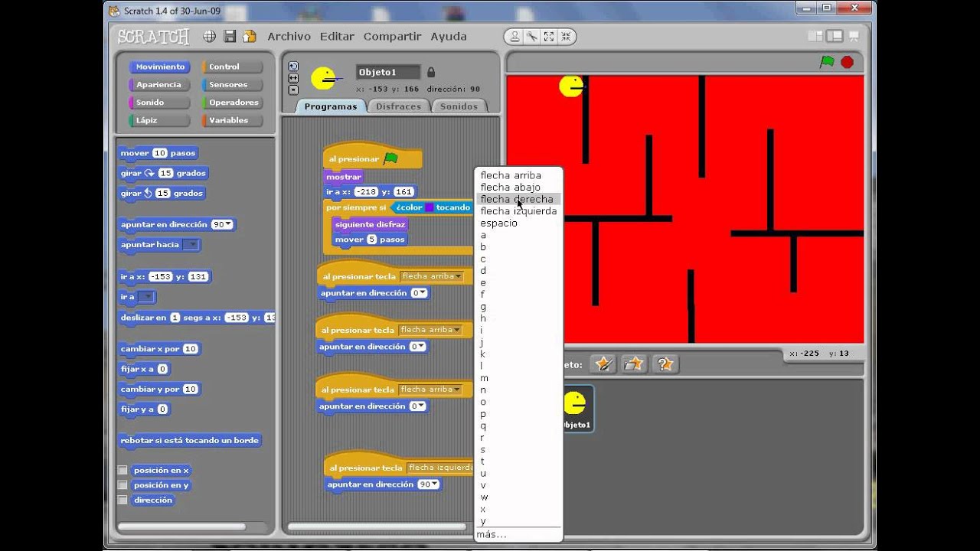Image resolution: width=980 pixels, height=551 pixels.
Task: Open the Sensores block category
Action: point(231,84)
